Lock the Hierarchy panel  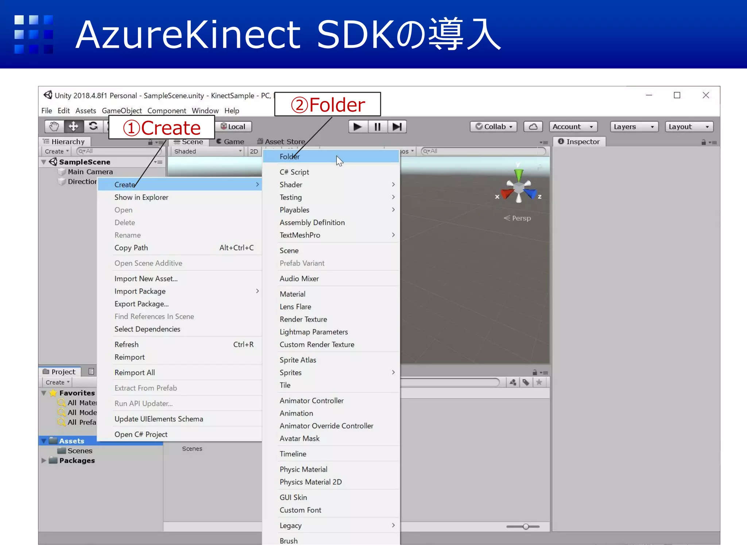[150, 142]
